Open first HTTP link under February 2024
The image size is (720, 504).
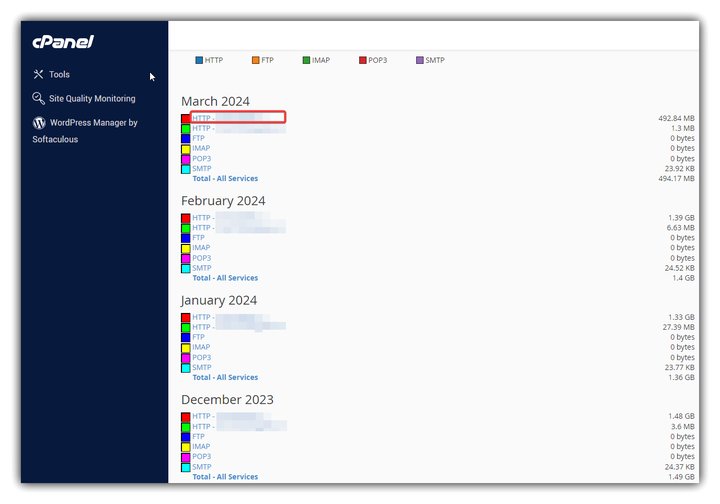click(231, 218)
